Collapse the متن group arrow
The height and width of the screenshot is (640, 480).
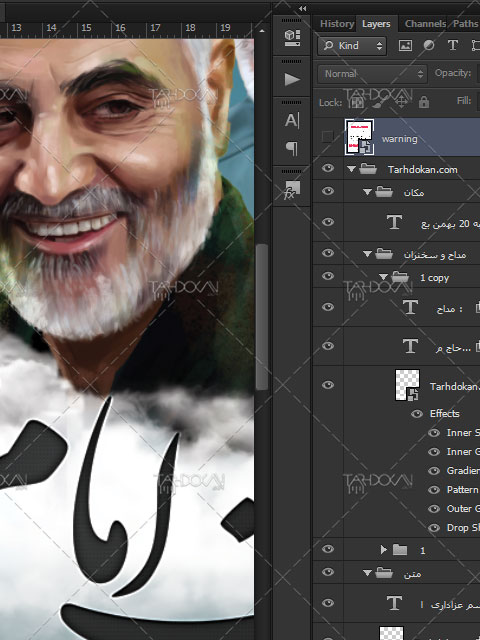click(x=367, y=573)
